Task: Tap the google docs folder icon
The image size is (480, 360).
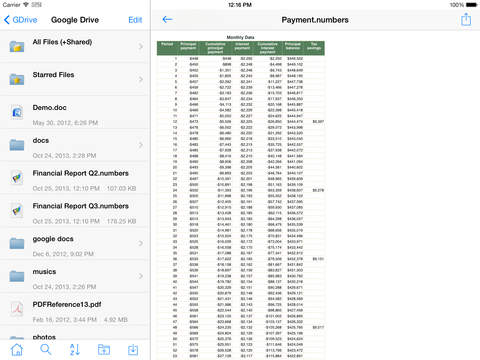Action: [x=17, y=243]
